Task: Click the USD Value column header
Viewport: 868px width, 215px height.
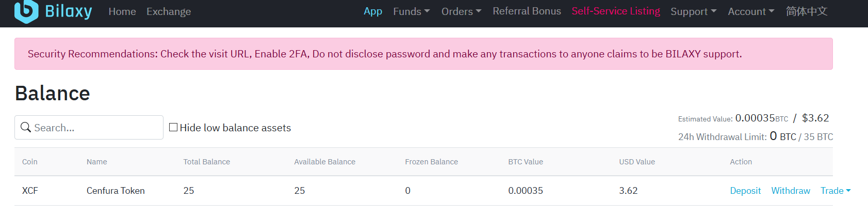Action: [637, 162]
